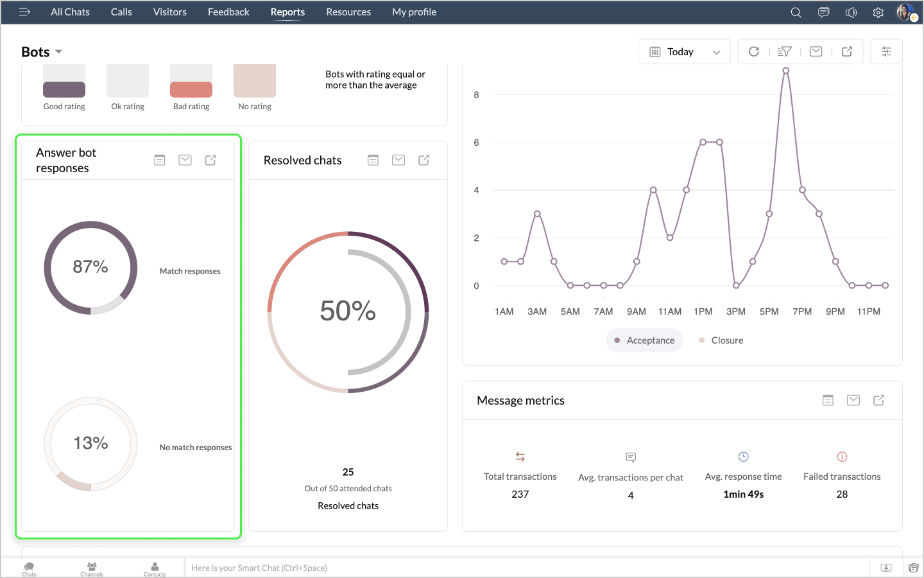Open the Today date range dropdown

click(684, 51)
